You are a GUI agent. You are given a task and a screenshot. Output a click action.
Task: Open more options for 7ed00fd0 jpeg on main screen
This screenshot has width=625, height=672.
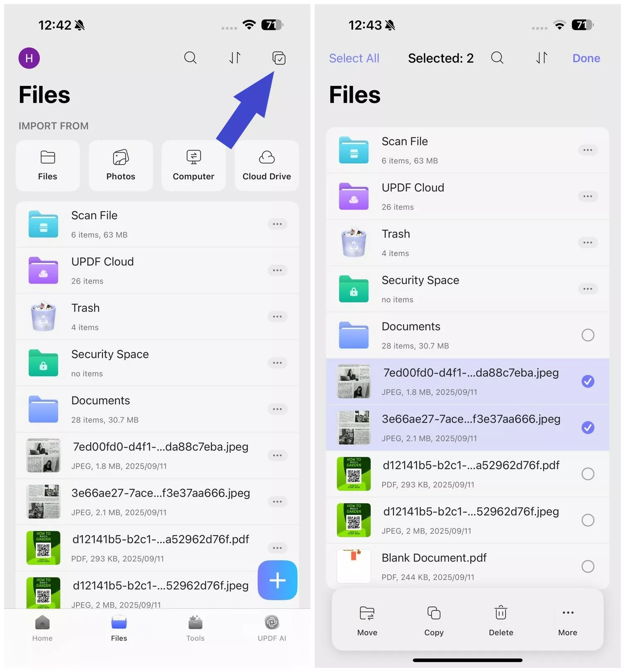[x=277, y=455]
